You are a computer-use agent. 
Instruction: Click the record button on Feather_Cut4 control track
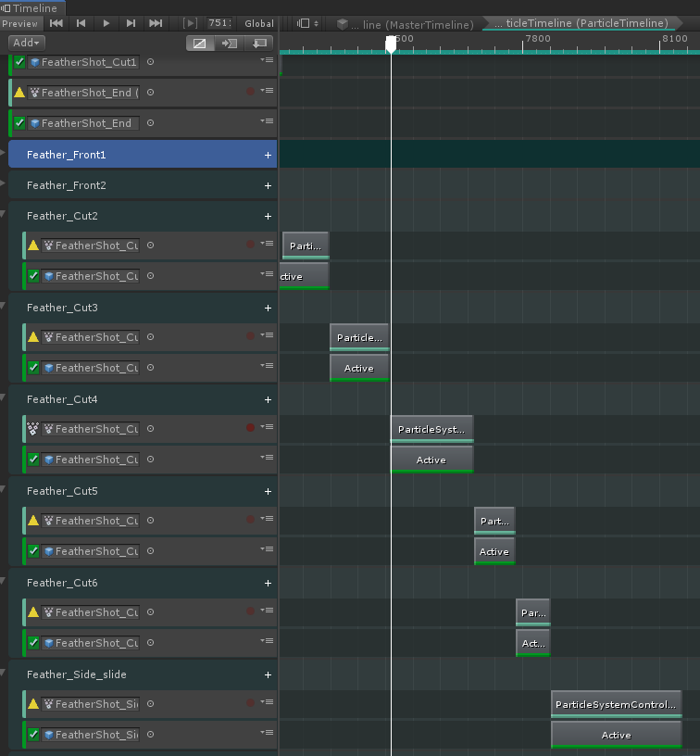coord(250,428)
